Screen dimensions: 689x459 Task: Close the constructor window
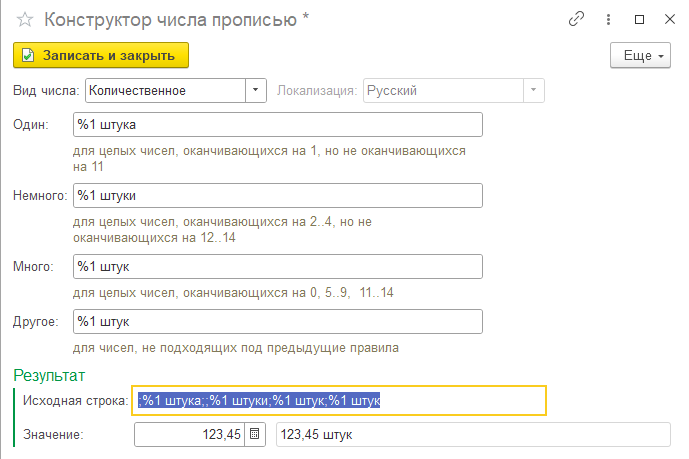click(670, 19)
